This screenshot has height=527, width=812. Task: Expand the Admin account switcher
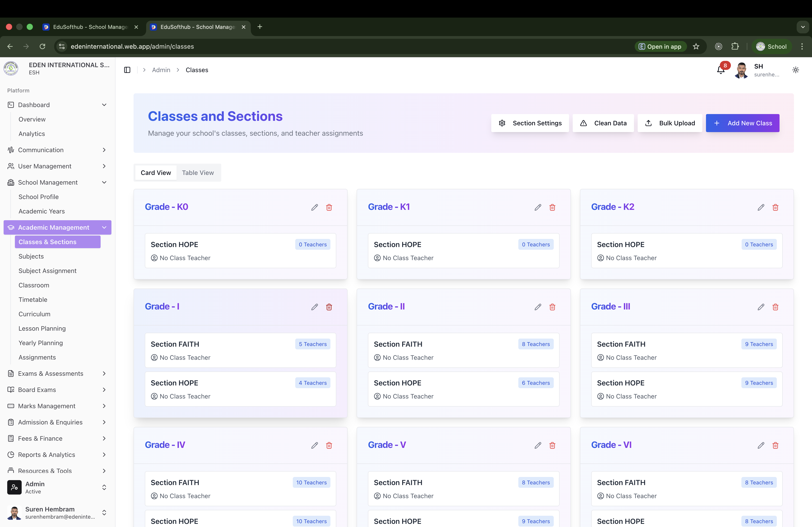[104, 488]
